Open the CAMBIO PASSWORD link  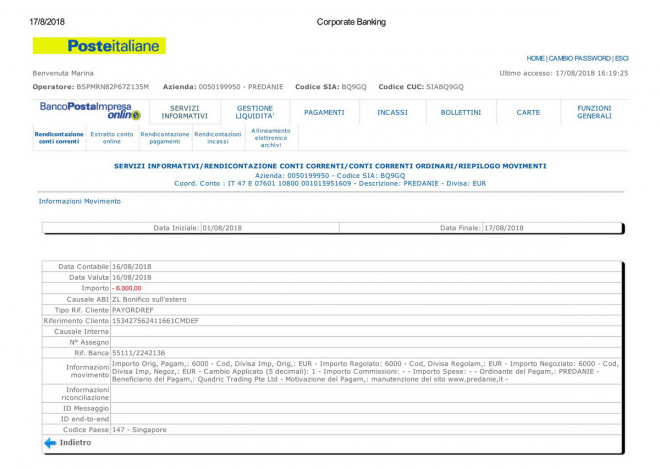point(580,58)
